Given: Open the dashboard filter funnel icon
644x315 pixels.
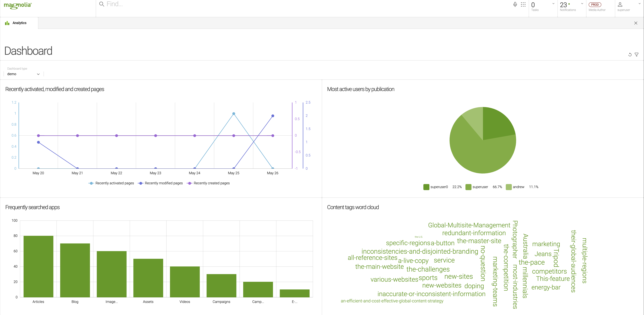Looking at the screenshot, I should pos(636,55).
